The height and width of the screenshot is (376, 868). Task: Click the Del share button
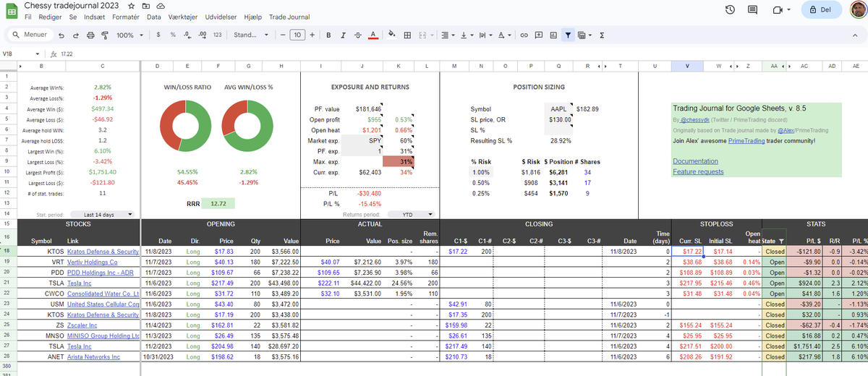tap(820, 10)
